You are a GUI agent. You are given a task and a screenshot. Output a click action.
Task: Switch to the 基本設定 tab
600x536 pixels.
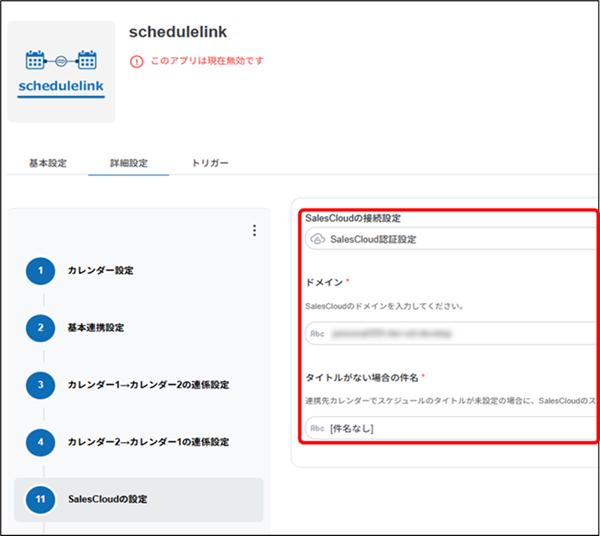click(x=48, y=163)
